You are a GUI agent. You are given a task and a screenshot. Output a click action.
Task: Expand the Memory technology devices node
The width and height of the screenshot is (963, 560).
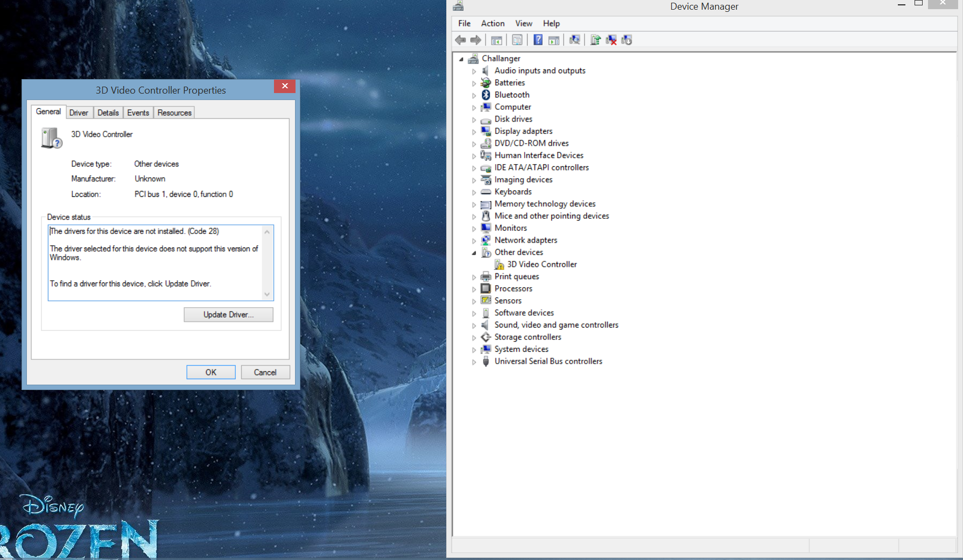coord(474,204)
